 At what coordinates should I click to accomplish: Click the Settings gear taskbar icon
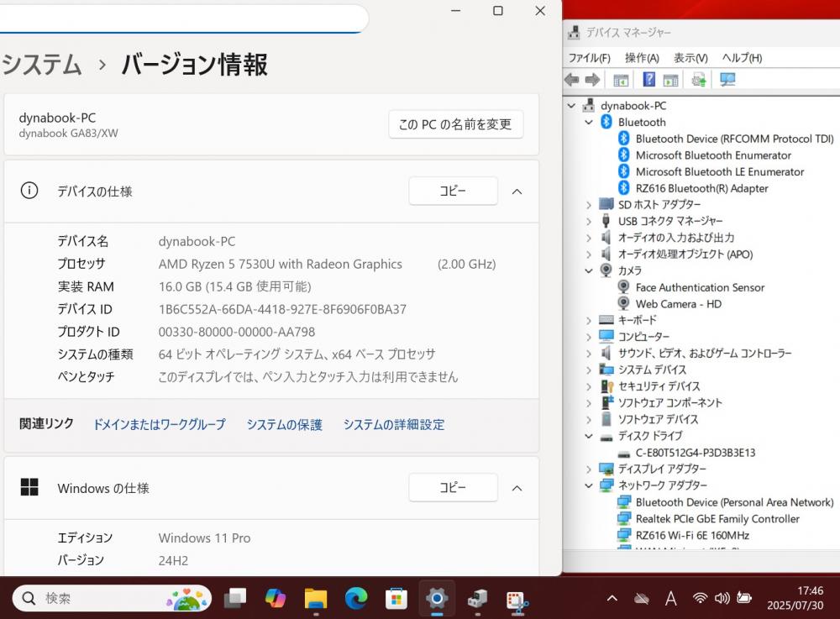[x=437, y=597]
